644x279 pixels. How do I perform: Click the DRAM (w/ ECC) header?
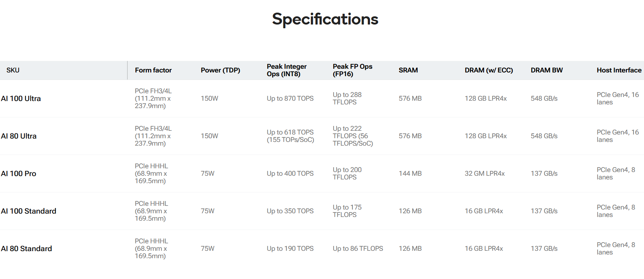489,70
